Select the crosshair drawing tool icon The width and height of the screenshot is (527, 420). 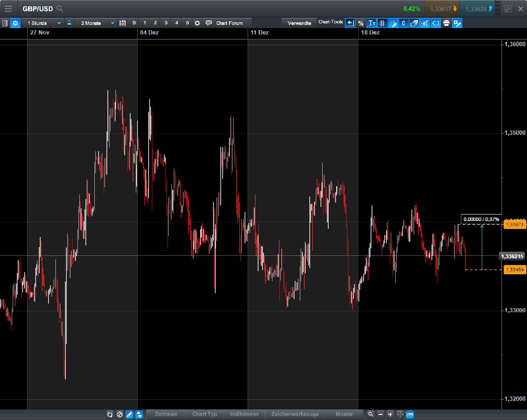[x=393, y=23]
